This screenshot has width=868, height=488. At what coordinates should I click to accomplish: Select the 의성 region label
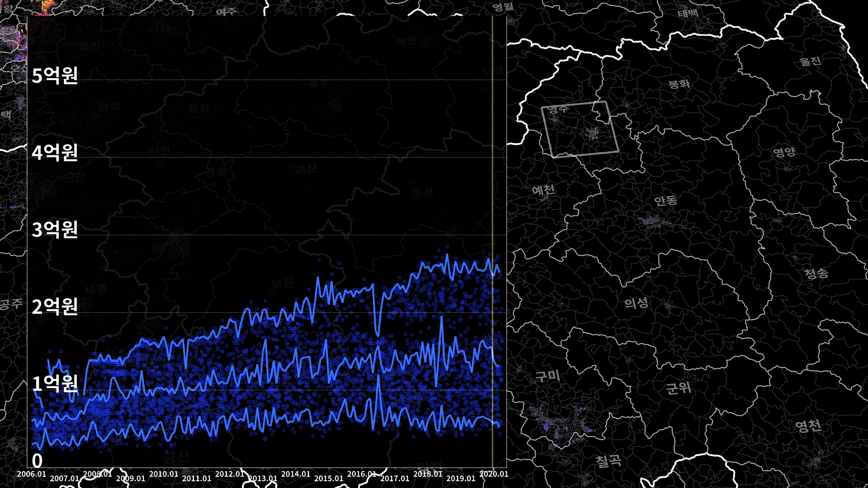637,303
